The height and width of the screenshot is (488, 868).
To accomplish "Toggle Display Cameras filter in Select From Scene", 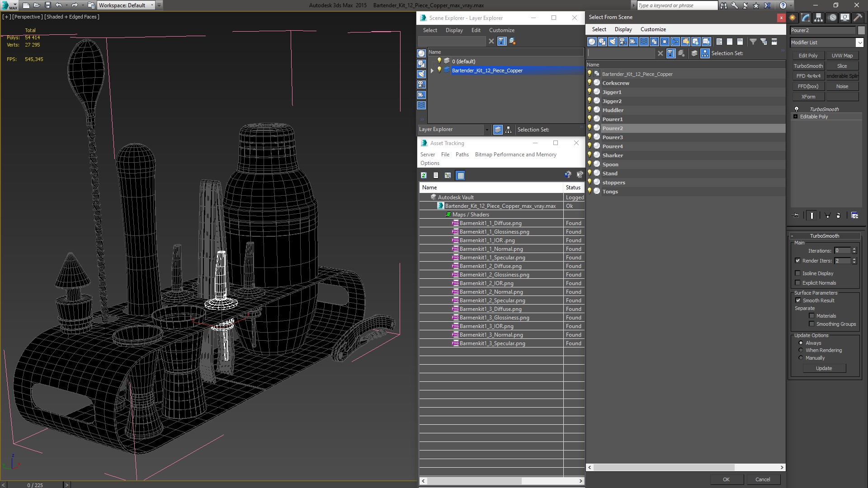I will coord(623,42).
